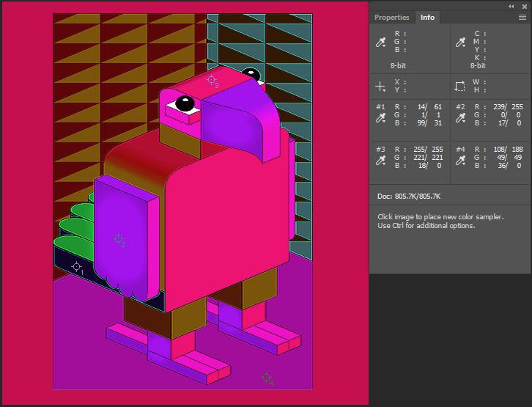Click color sampler marker 4 on the floor
The height and width of the screenshot is (407, 532).
pos(265,377)
